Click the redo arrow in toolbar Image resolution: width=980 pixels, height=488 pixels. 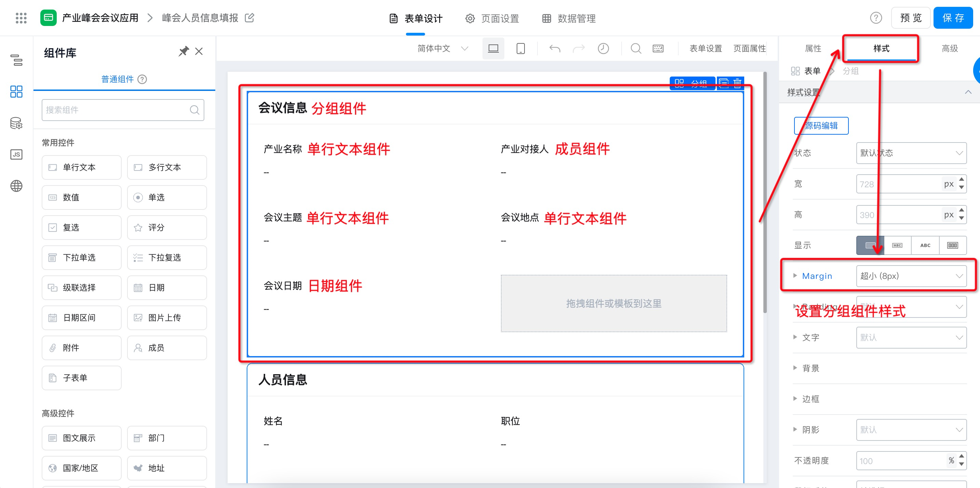(x=579, y=49)
